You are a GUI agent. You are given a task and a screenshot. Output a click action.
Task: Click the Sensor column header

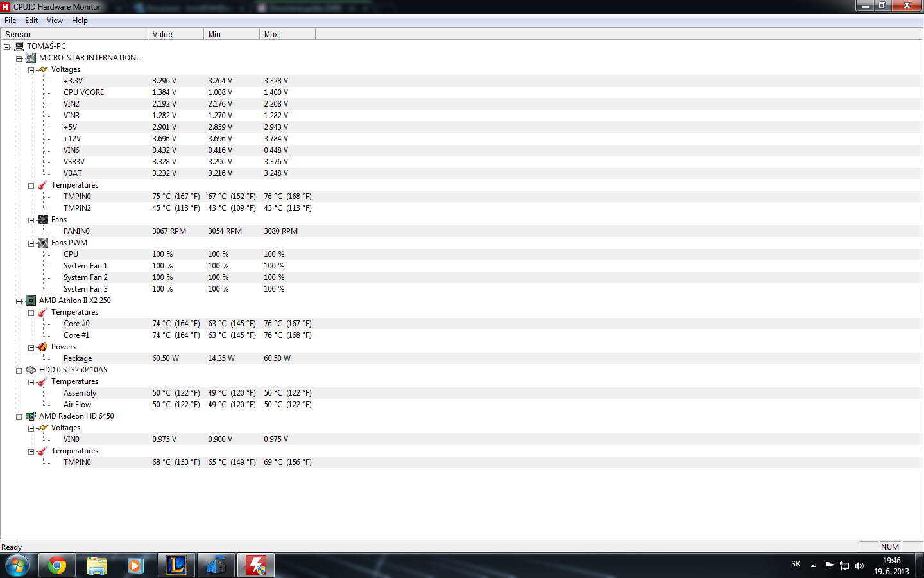coord(74,34)
